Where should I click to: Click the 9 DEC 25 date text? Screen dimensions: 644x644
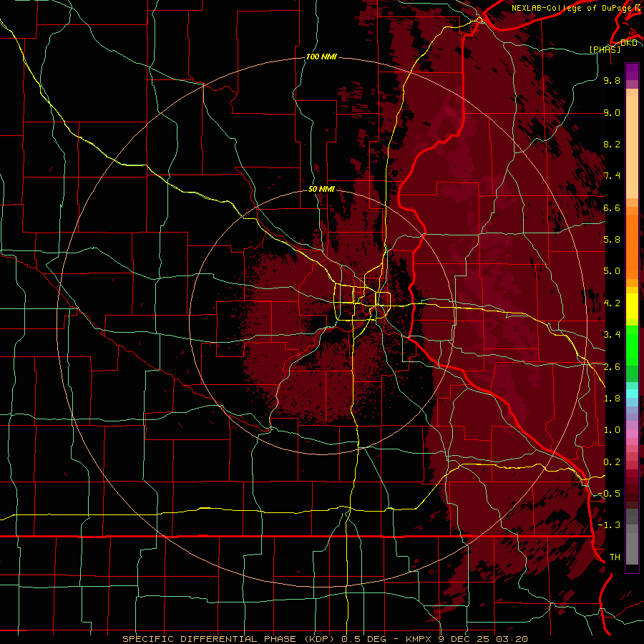464,639
